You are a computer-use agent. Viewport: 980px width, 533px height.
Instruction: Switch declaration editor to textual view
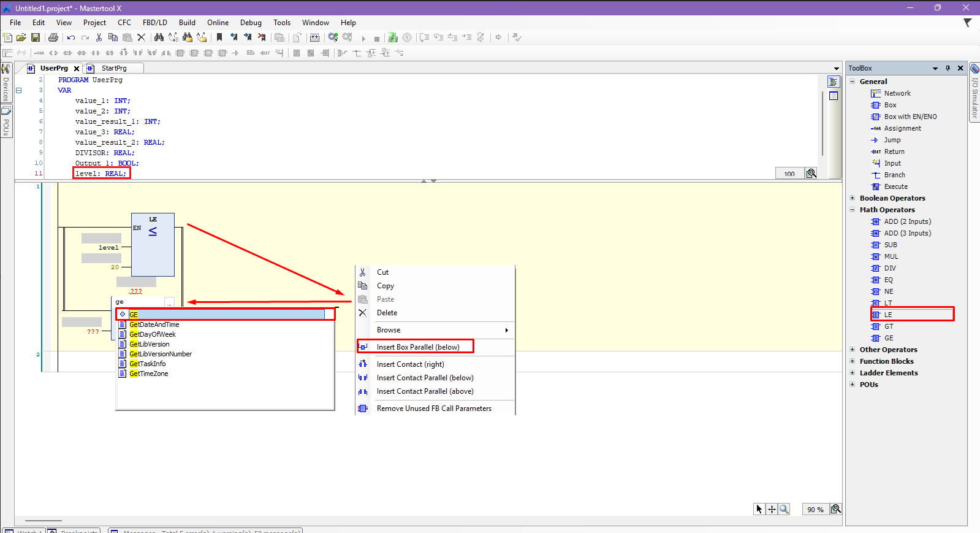click(x=834, y=82)
